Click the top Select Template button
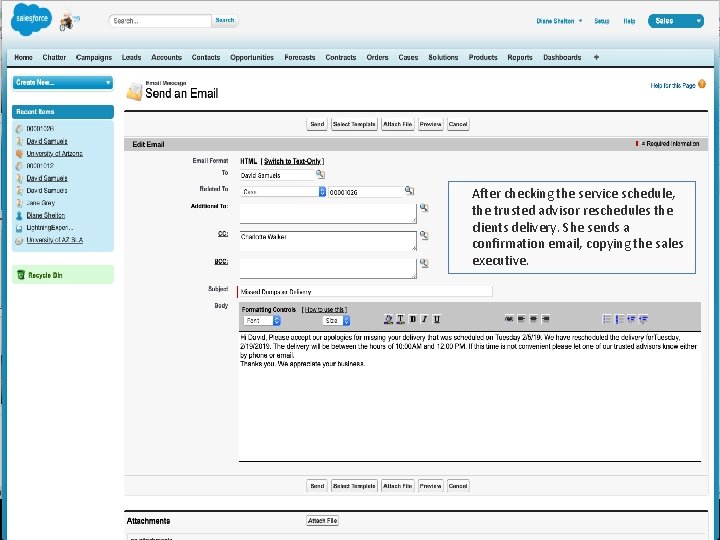Image resolution: width=720 pixels, height=540 pixels. point(354,124)
